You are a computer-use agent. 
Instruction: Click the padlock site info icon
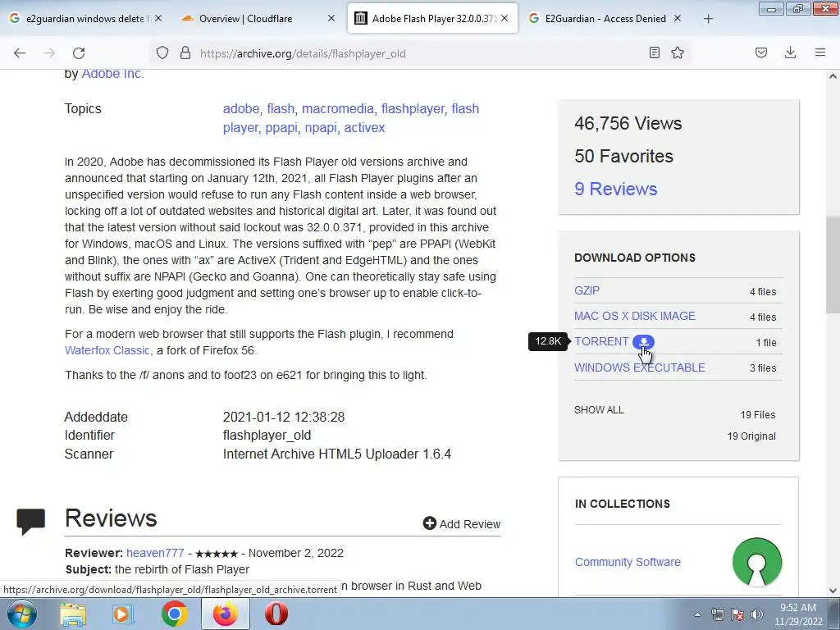point(185,52)
